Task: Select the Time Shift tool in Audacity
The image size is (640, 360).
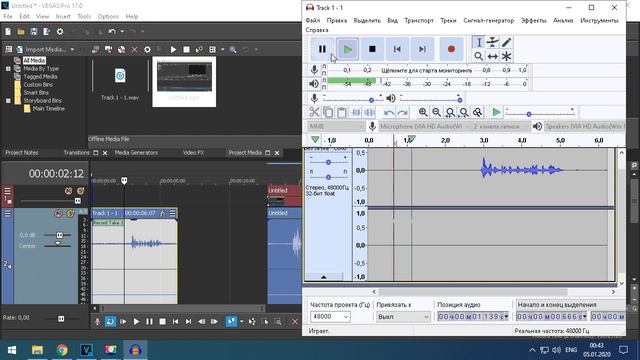Action: (493, 56)
